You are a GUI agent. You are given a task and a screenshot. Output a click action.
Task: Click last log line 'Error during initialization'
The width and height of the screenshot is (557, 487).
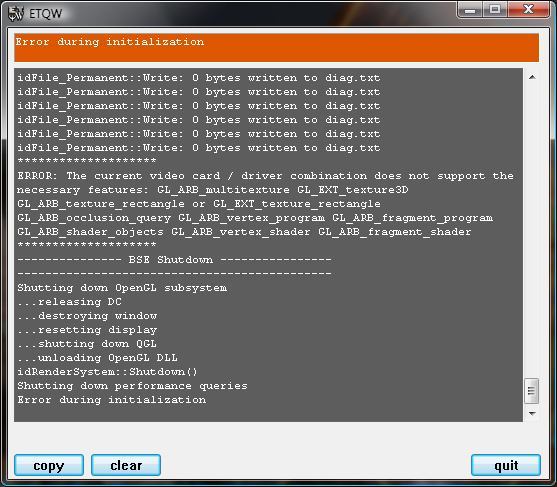(x=112, y=400)
